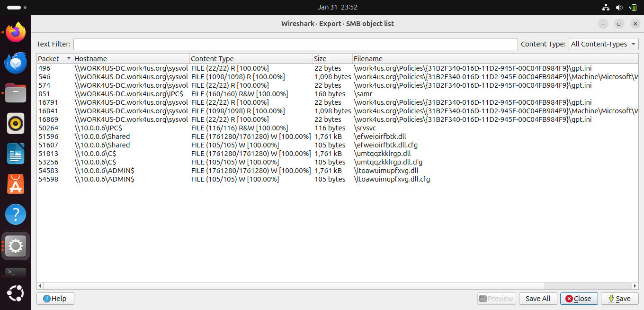
Task: Focus the Text Filter input field
Action: (x=295, y=44)
